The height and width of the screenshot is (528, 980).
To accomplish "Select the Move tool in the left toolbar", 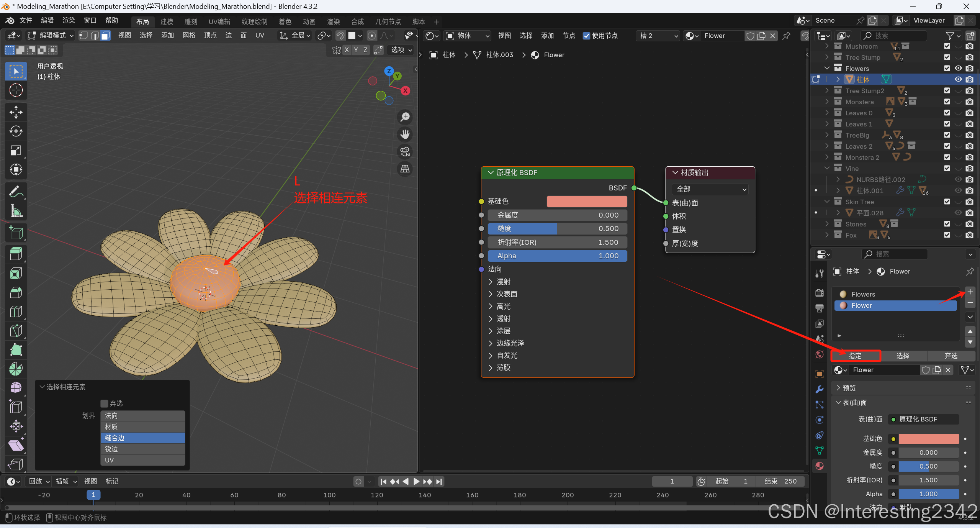I will pos(16,112).
